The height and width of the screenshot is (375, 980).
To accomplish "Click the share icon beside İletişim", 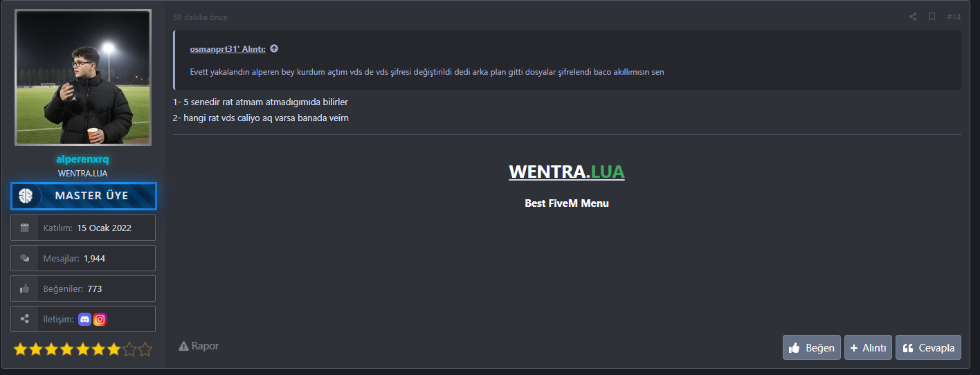I will 24,319.
